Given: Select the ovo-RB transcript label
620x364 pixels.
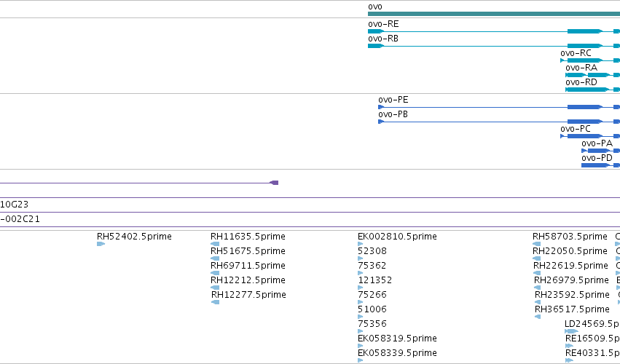Looking at the screenshot, I should coord(383,39).
